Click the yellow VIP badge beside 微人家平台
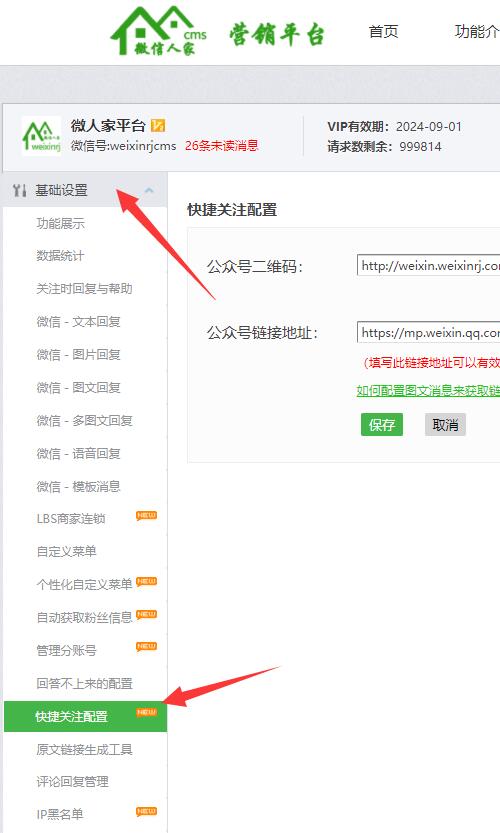Image resolution: width=500 pixels, height=833 pixels. 158,125
